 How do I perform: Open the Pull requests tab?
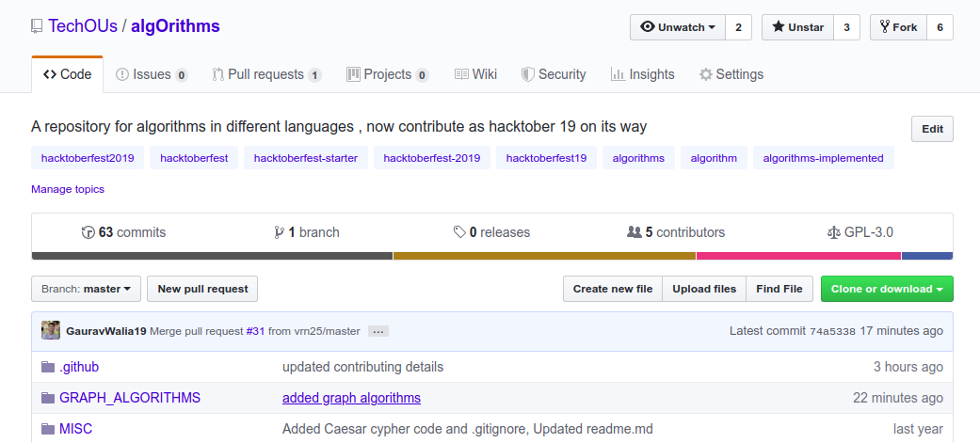[x=266, y=74]
